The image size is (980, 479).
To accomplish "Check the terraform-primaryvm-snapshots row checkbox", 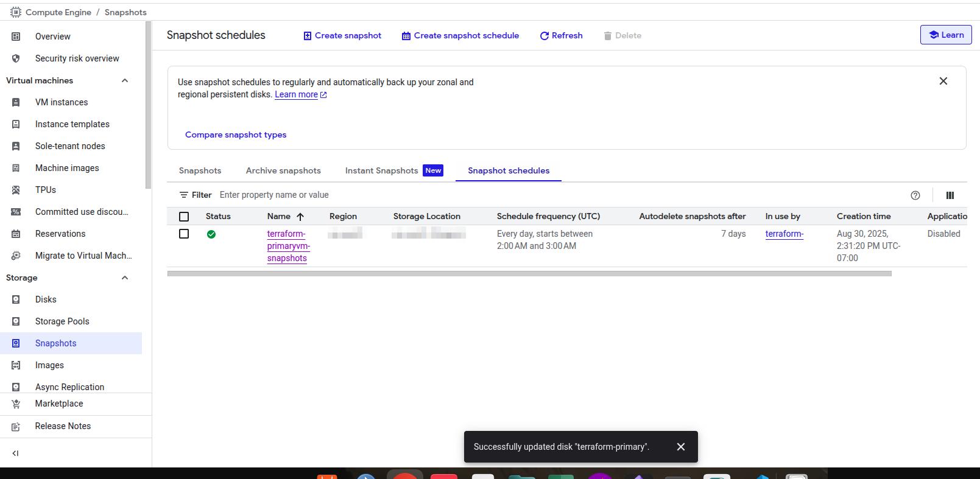I will [x=184, y=234].
